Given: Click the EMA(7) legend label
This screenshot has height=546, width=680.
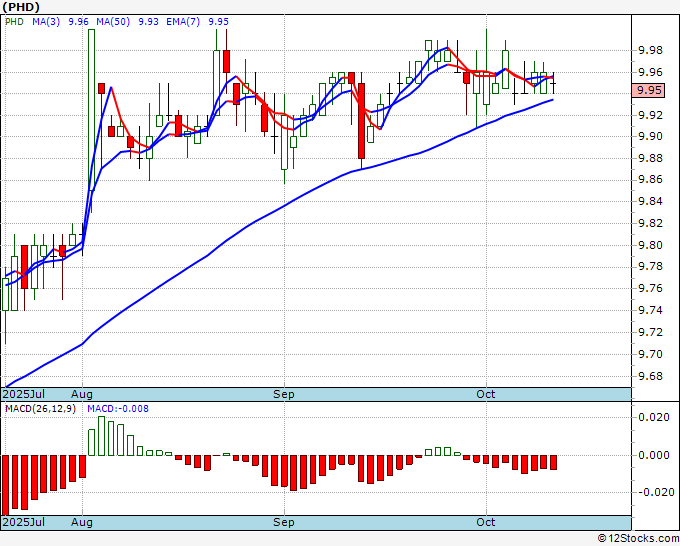Looking at the screenshot, I should [x=183, y=22].
